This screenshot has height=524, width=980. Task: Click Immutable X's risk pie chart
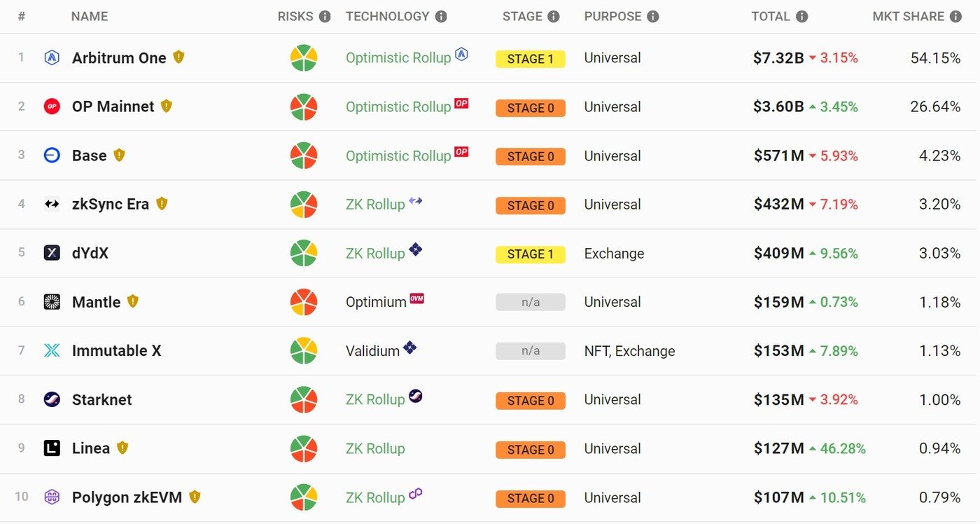(x=304, y=351)
